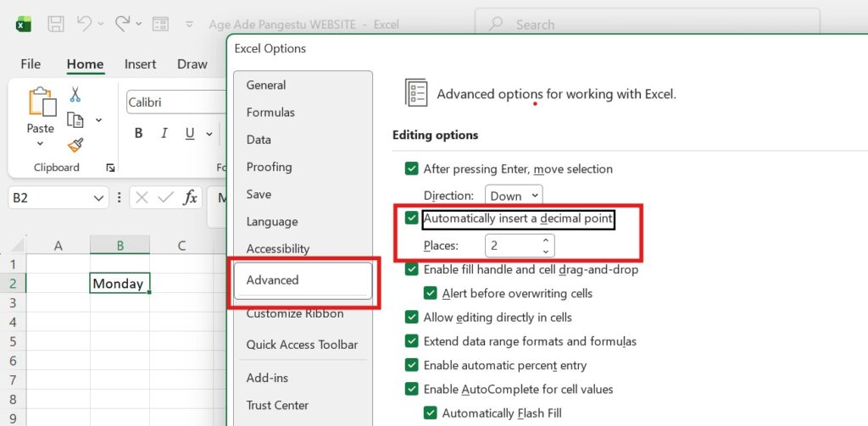Viewport: 868px width, 426px height.
Task: Expand the Paste options arrow
Action: click(x=40, y=143)
